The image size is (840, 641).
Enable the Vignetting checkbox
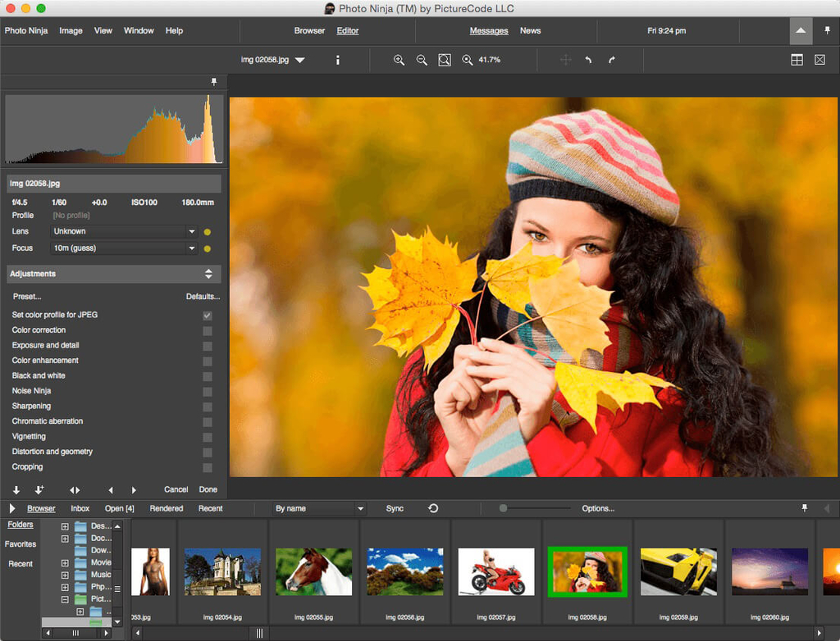pos(208,437)
